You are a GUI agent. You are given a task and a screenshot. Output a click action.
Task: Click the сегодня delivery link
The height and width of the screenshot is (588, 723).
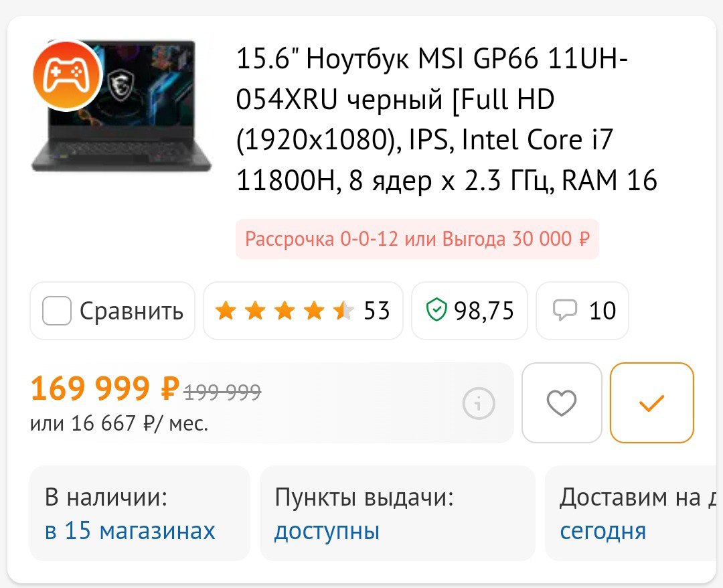click(603, 531)
